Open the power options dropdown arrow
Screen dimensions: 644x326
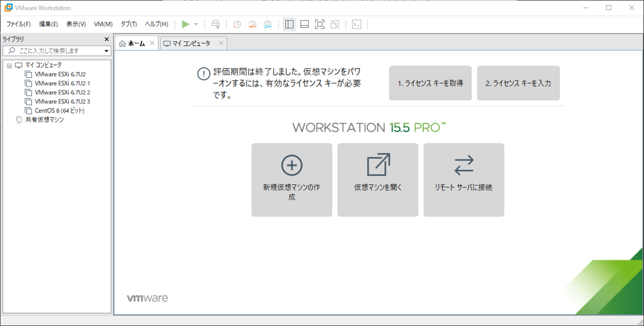click(x=196, y=24)
